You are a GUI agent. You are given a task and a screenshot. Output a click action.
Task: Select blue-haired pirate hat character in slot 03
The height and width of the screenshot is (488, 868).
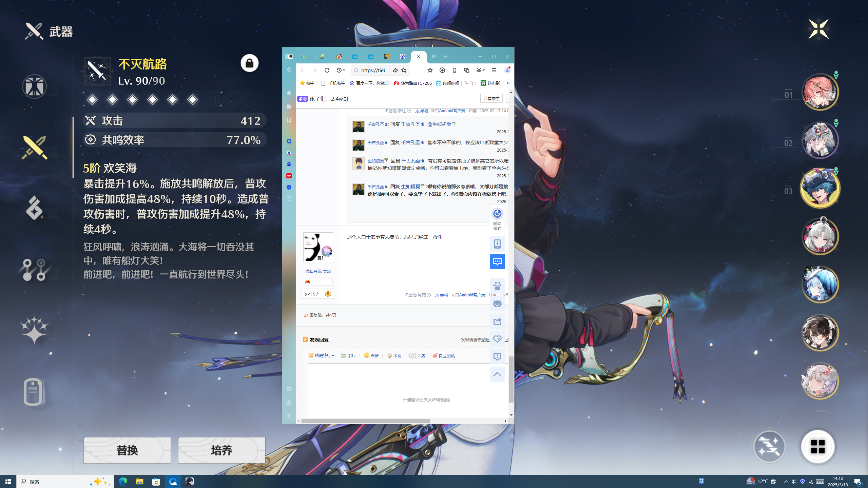820,188
